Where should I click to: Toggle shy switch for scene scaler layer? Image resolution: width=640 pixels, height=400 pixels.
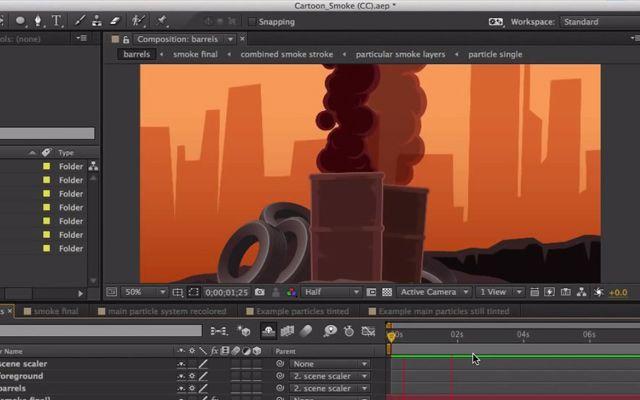[x=181, y=364]
